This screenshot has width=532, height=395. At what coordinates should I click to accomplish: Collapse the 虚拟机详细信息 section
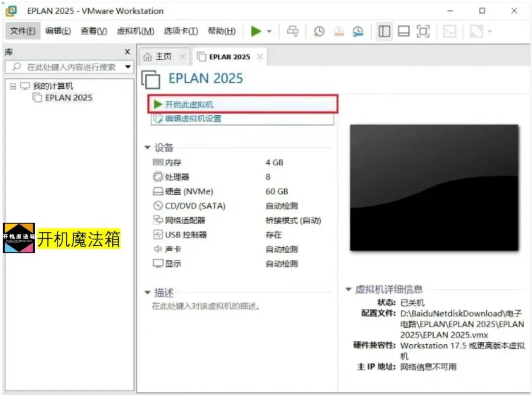348,289
